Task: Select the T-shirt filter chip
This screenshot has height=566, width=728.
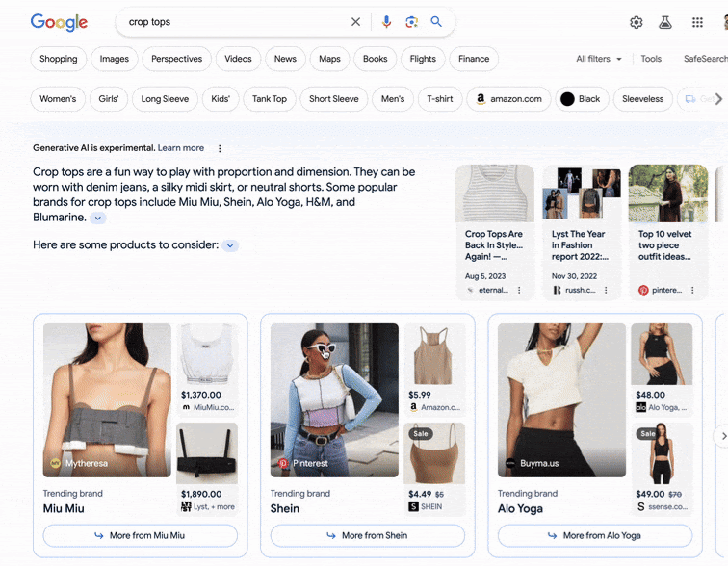Action: [x=440, y=99]
